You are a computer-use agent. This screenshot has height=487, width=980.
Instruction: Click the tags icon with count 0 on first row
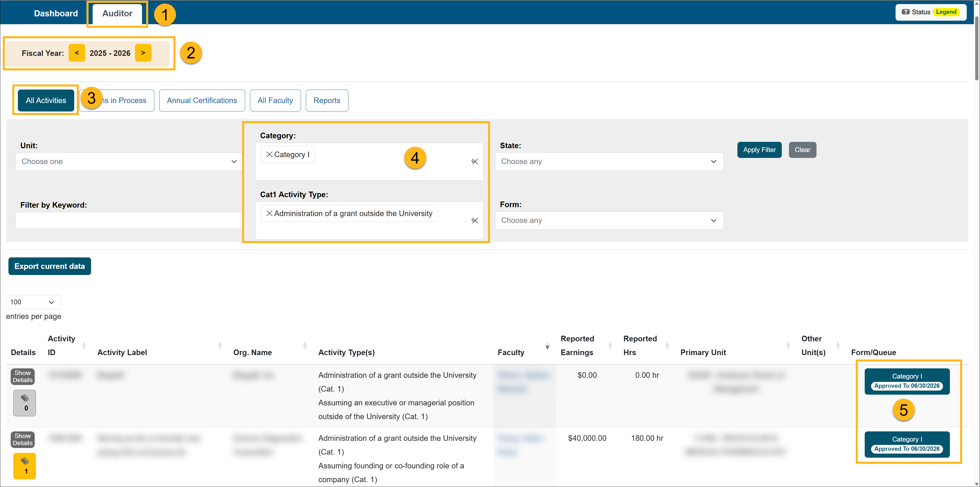24,403
